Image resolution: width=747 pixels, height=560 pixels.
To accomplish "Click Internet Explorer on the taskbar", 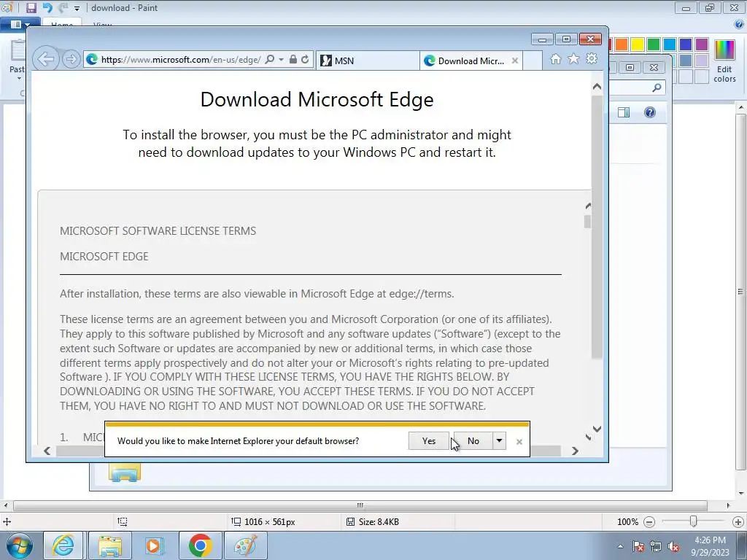I will tap(63, 545).
